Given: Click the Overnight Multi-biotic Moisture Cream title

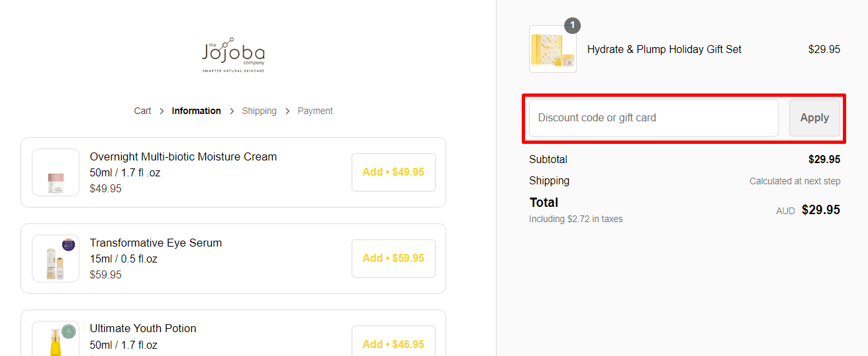Looking at the screenshot, I should (183, 156).
